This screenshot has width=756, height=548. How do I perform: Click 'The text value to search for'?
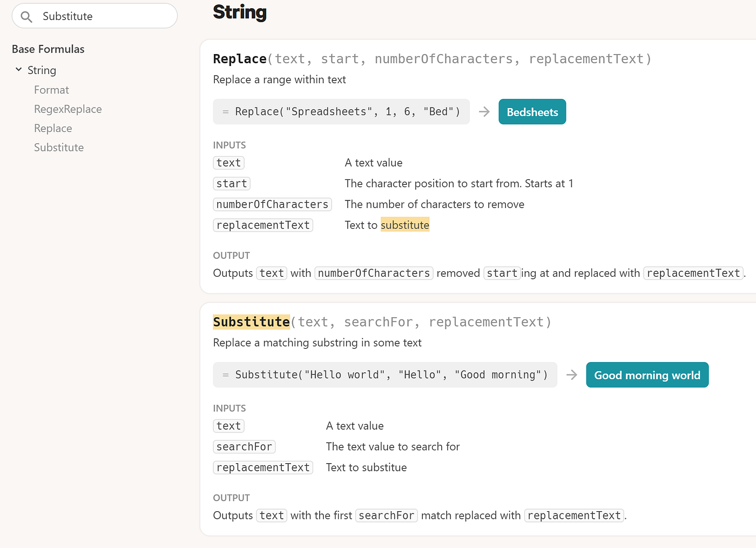[393, 446]
